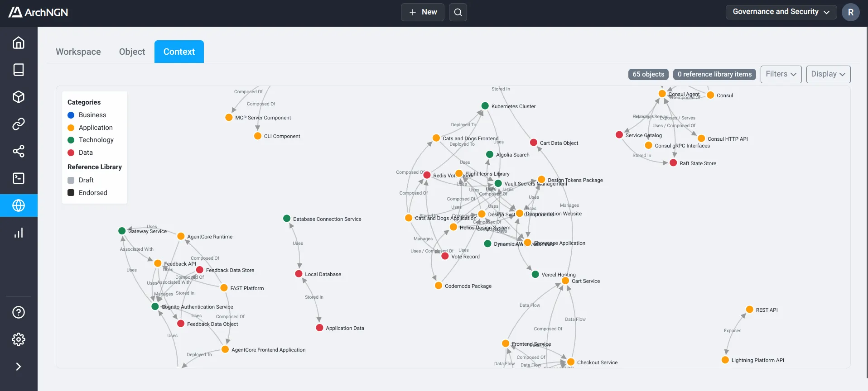Select the Vote Record node
Screen dimensions: 868x391
coord(445,256)
